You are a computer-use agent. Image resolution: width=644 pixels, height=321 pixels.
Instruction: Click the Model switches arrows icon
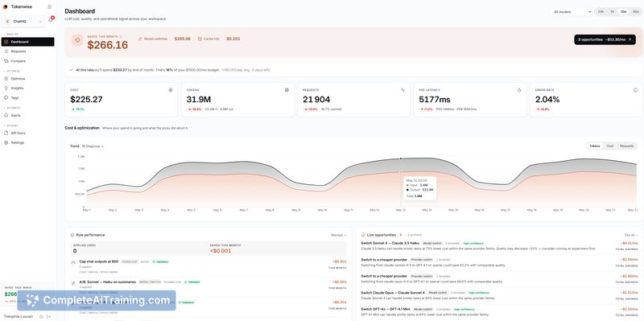[140, 39]
